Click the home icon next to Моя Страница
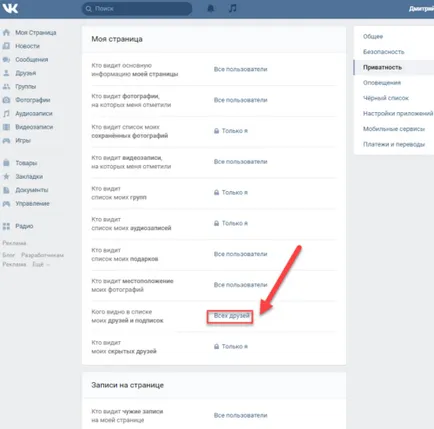The width and height of the screenshot is (434, 429). pos(6,33)
